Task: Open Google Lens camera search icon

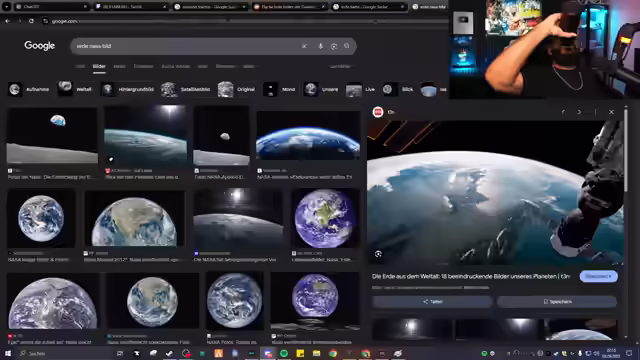Action: [334, 46]
